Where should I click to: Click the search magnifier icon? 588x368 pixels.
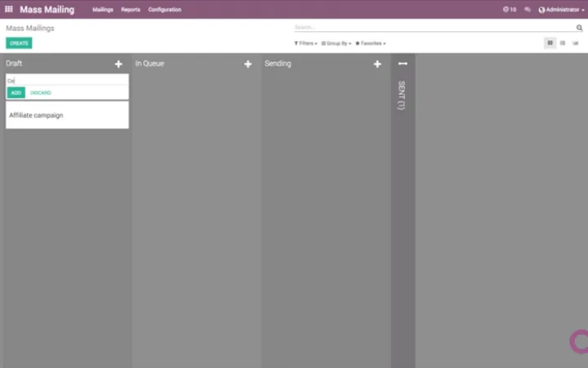pos(579,28)
